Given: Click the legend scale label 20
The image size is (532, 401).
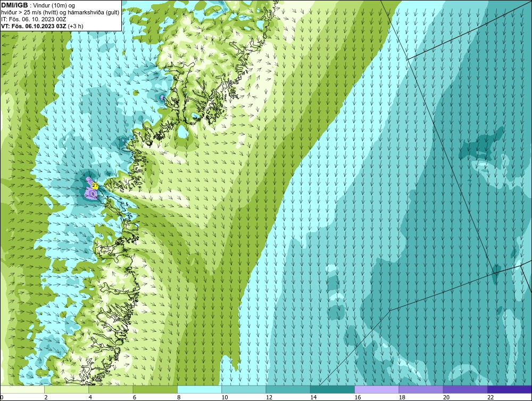Looking at the screenshot, I should [x=446, y=397].
